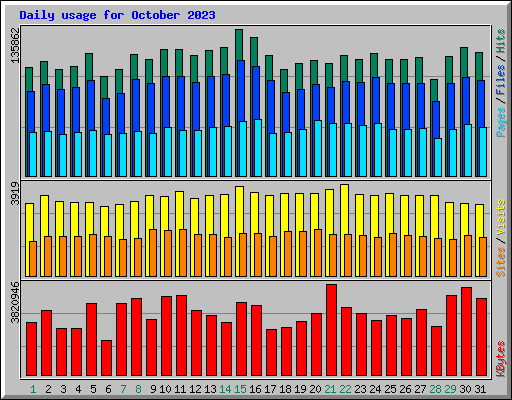Image resolution: width=512 pixels, height=400 pixels.
Task: Click the orange sites bar for day 31
Action: (483, 257)
